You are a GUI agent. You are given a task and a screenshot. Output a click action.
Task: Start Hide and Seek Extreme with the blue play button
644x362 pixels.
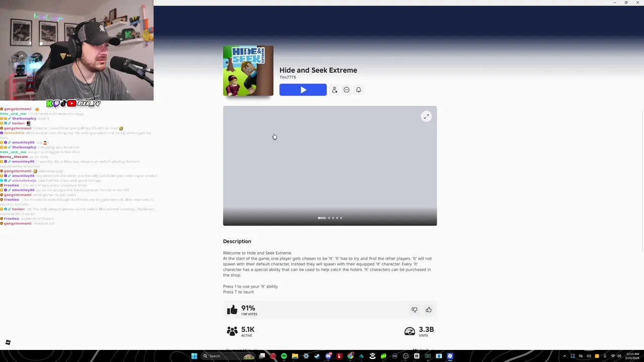(303, 90)
